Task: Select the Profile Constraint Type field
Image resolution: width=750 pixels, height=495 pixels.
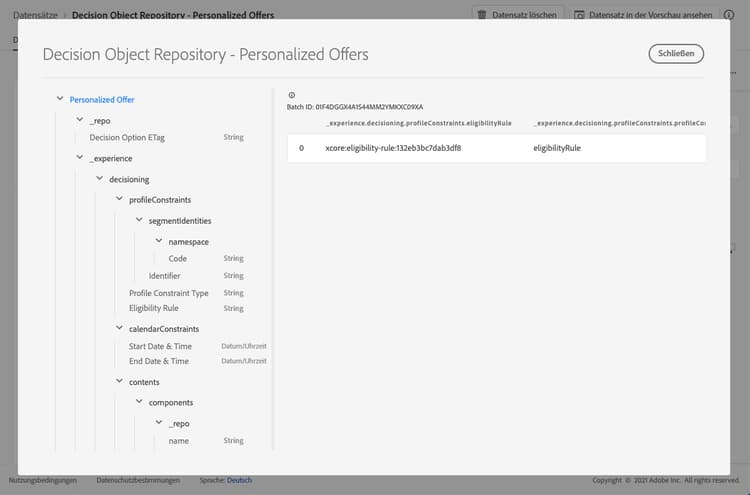Action: (x=168, y=293)
